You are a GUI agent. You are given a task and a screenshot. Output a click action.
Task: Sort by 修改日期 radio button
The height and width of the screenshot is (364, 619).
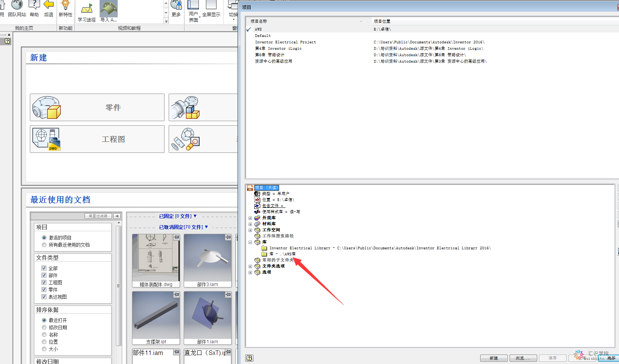coord(44,327)
